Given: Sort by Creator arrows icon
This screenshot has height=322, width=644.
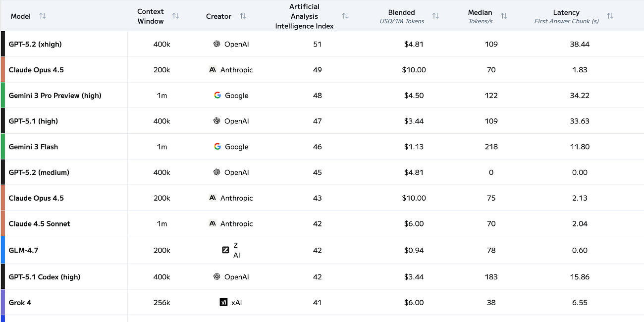Looking at the screenshot, I should click(x=243, y=16).
